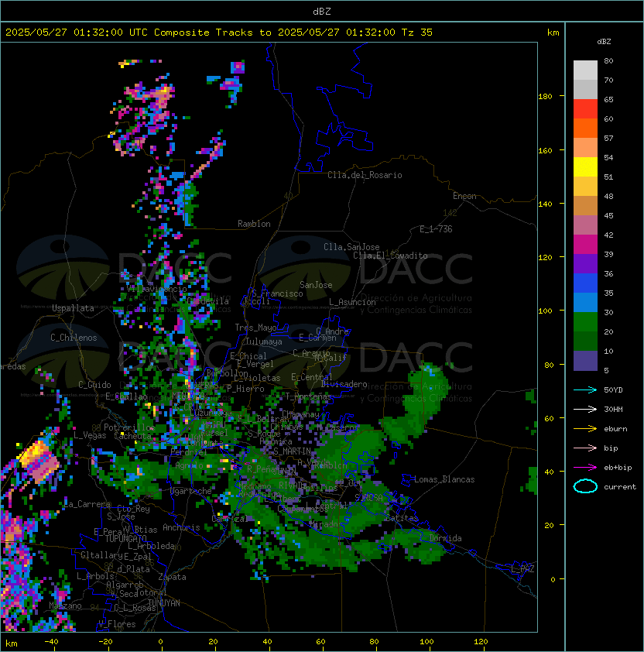644x652 pixels.
Task: Click the 'SanJose' map label
Action: click(316, 285)
